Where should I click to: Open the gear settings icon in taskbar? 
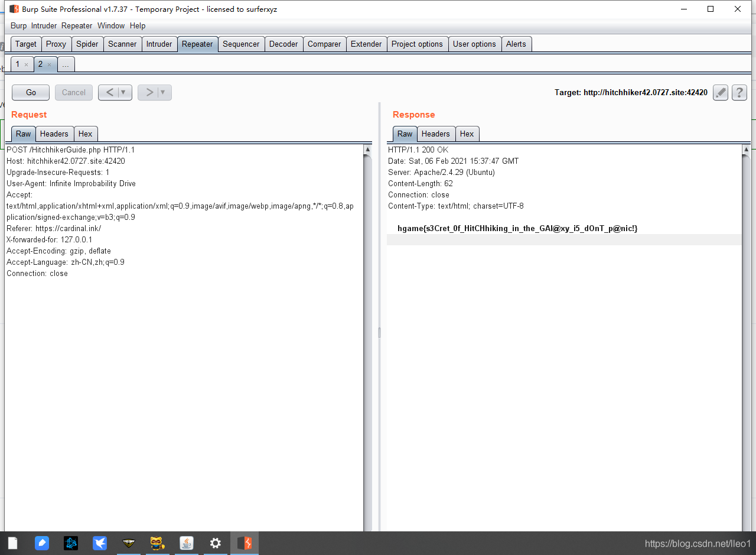(216, 543)
